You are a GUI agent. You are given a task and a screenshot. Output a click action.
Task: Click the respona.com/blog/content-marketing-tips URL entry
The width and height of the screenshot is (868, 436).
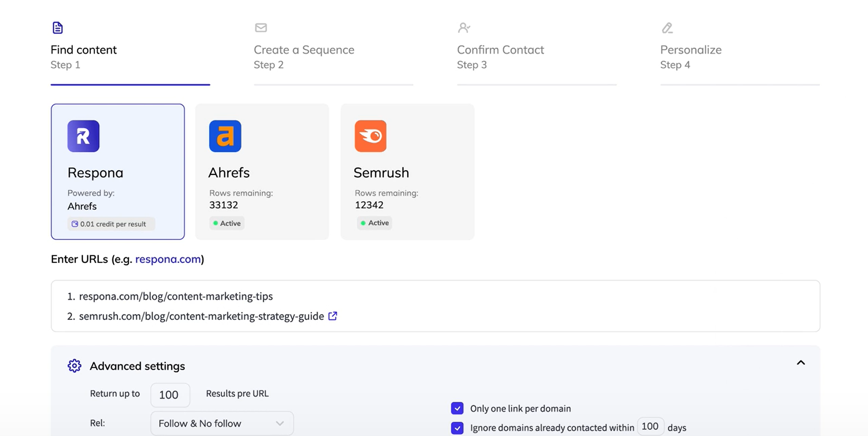(176, 296)
